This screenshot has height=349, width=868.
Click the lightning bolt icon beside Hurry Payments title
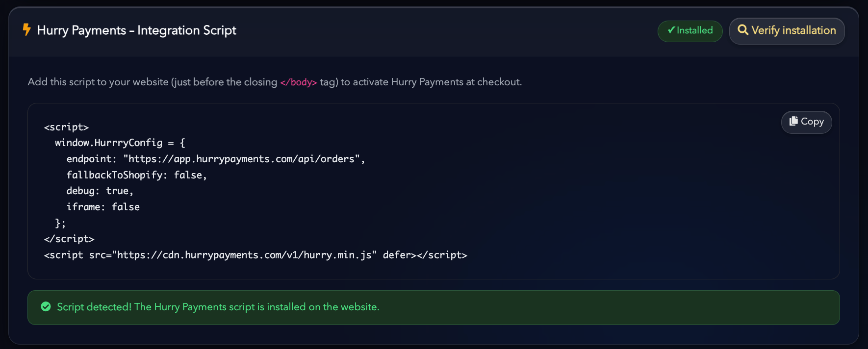(27, 30)
